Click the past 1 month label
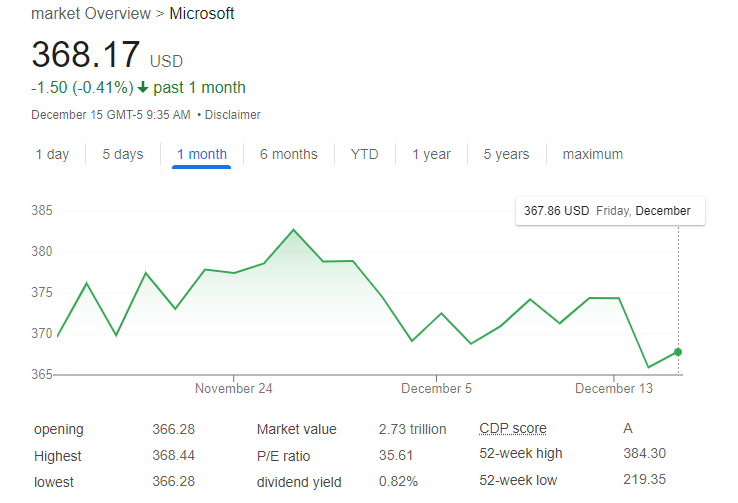Image resolution: width=738 pixels, height=503 pixels. point(200,88)
